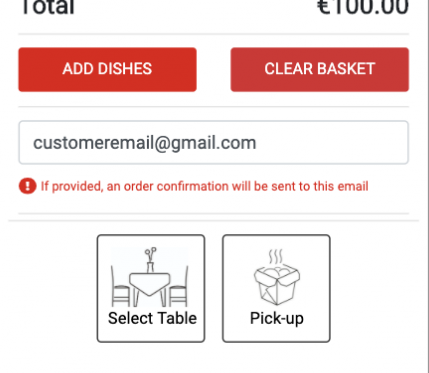Click the right chair in table illustration
Screen dimensions: 429x373
tap(179, 286)
